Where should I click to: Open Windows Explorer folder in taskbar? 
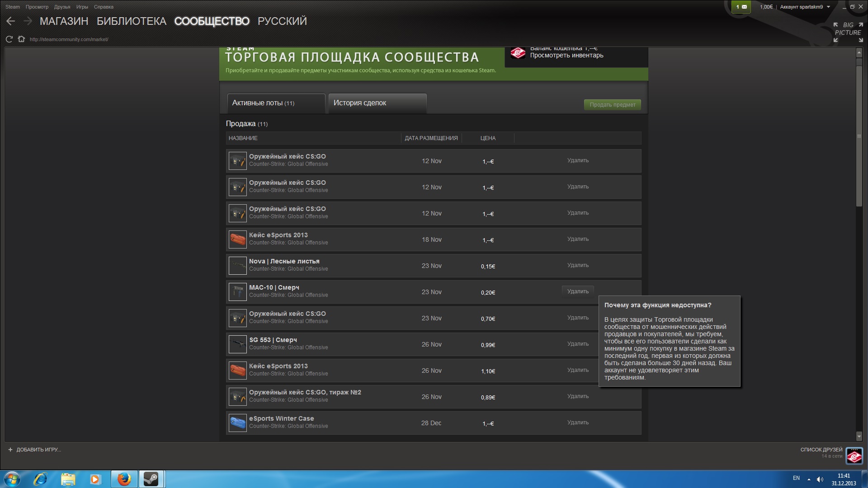click(x=68, y=479)
